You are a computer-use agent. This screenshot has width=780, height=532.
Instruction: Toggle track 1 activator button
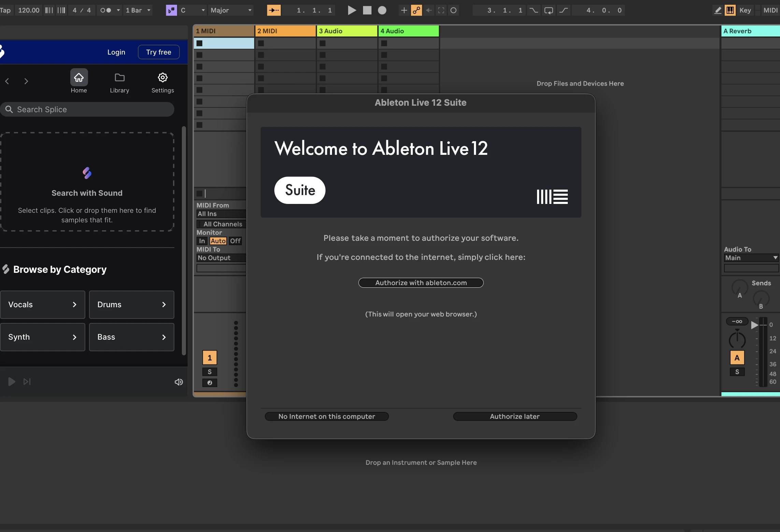point(210,358)
